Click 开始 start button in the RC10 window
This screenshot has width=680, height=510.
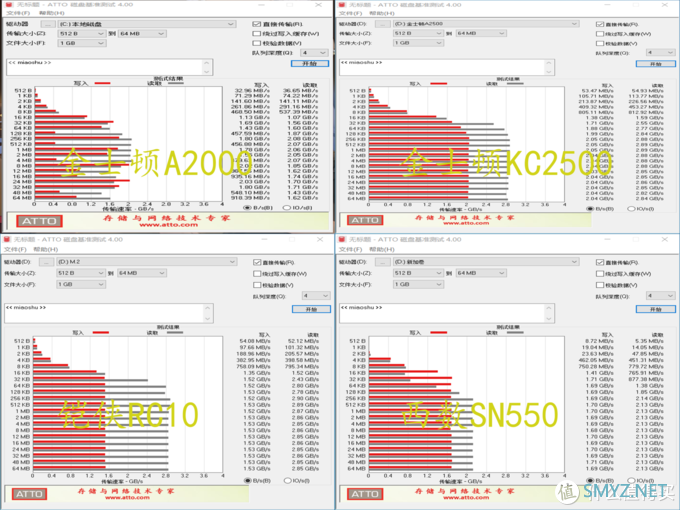point(311,309)
